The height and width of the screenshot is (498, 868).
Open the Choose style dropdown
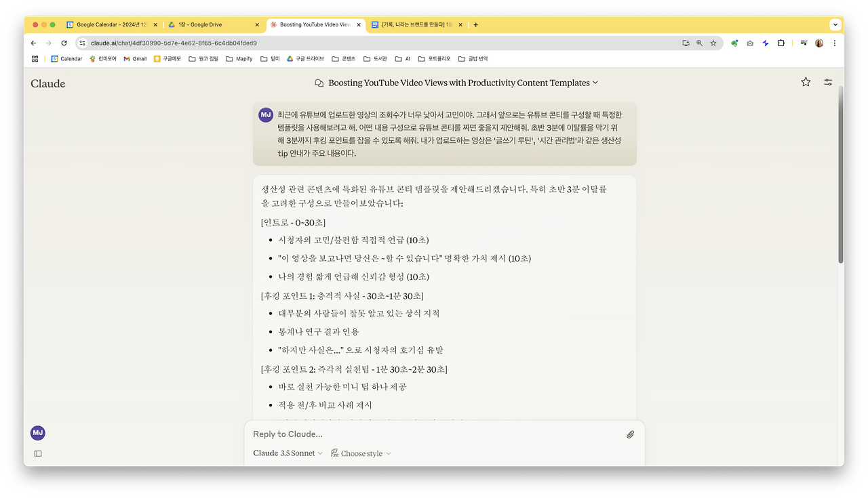tap(360, 453)
